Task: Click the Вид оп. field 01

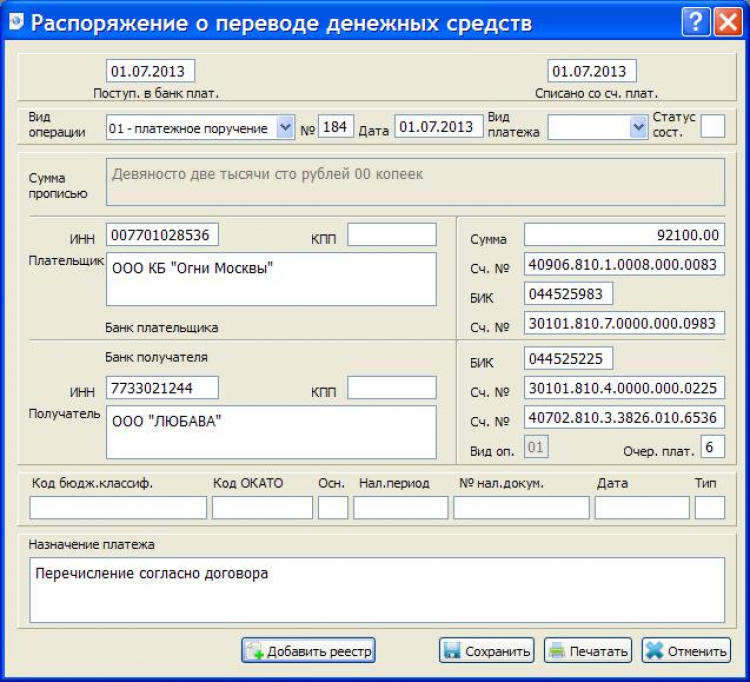Action: pos(536,447)
